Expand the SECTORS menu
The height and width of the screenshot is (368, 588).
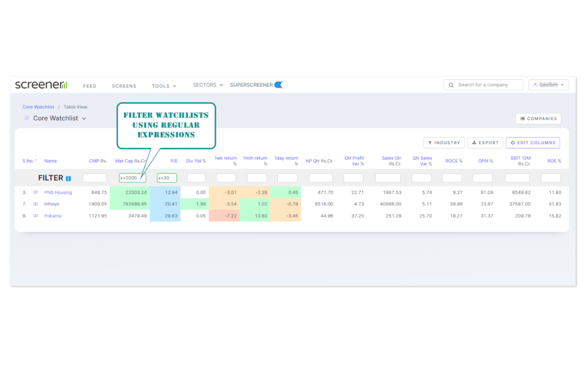208,85
